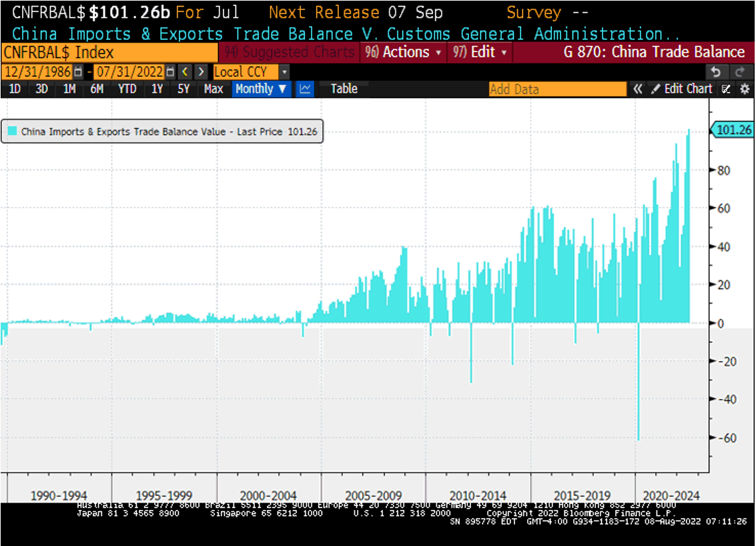The height and width of the screenshot is (546, 756).
Task: Open the chart Settings gear icon
Action: point(745,87)
